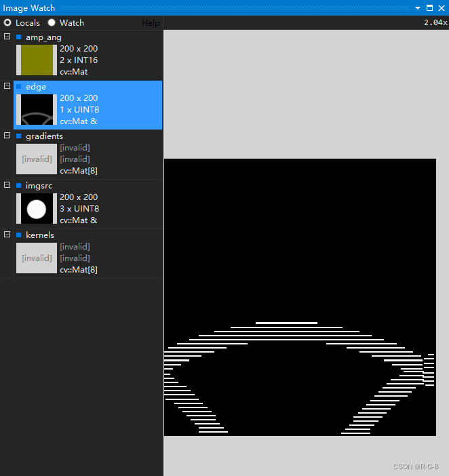Collapse the kernels entry
The image size is (449, 476).
pyautogui.click(x=7, y=235)
